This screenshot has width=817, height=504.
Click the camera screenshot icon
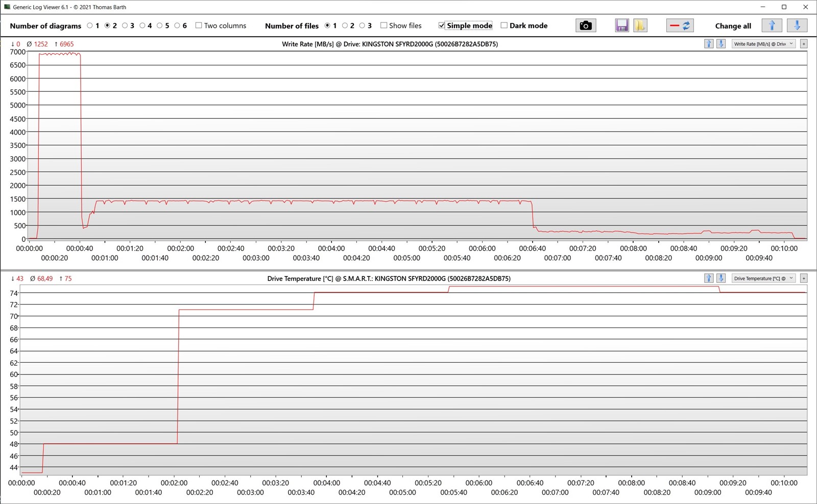585,26
